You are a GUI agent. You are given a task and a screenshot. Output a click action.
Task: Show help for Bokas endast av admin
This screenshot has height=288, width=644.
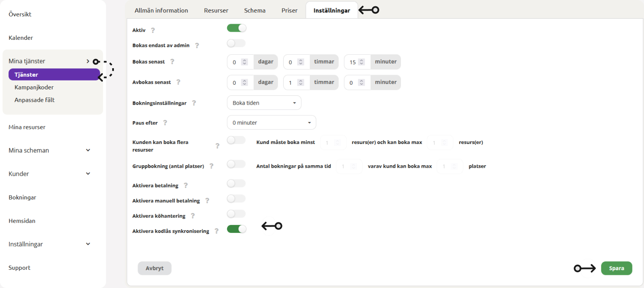pos(197,45)
